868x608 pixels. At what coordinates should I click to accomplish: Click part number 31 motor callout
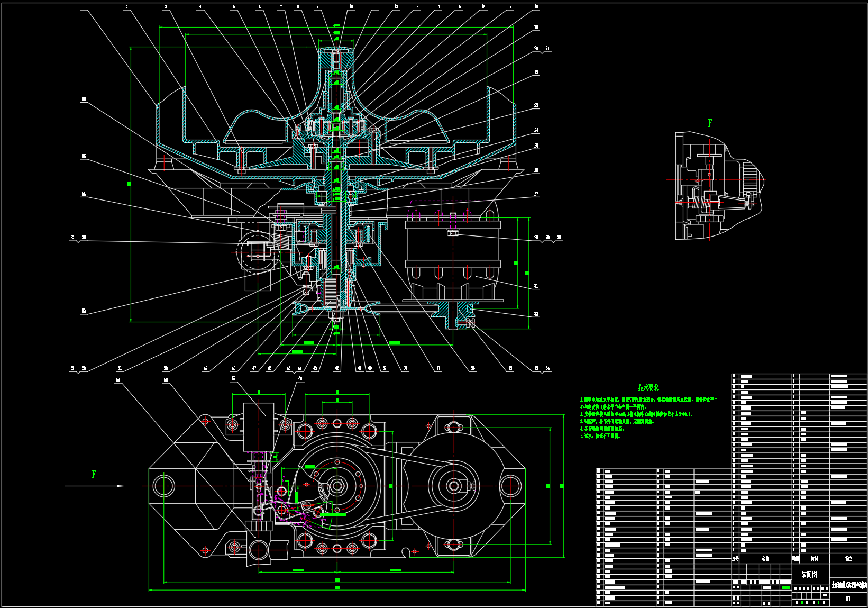click(536, 286)
